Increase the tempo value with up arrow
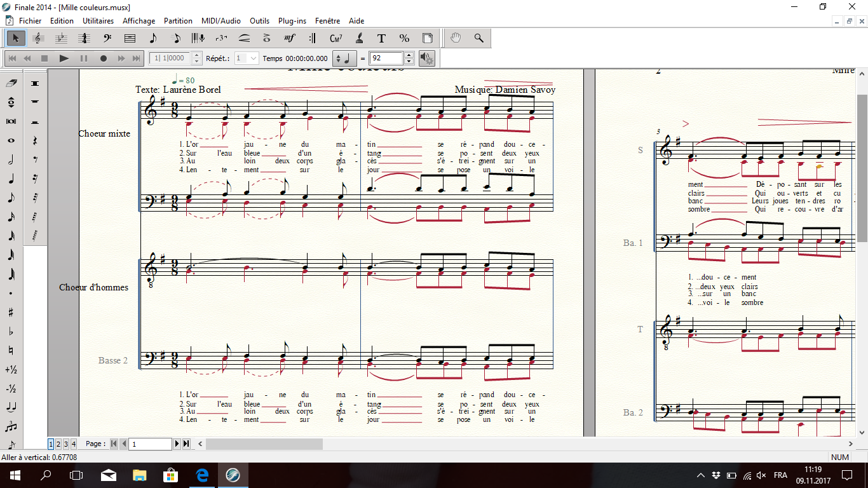 coord(409,55)
